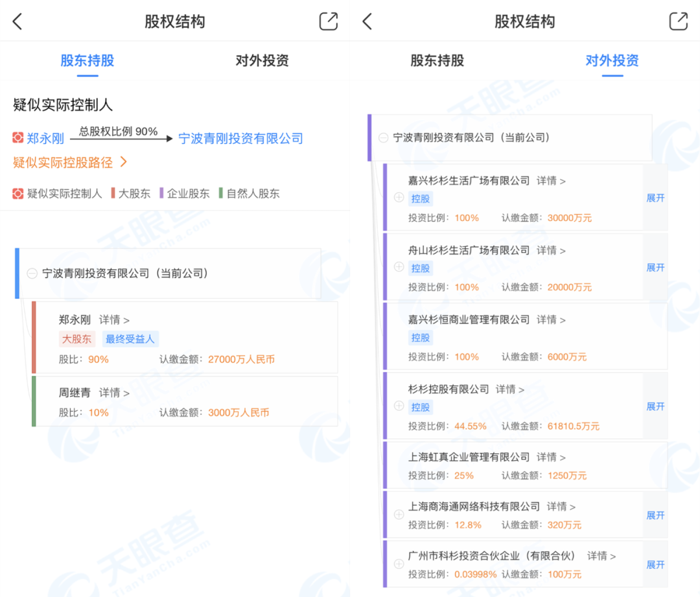Select 12.8% investment ratio value

click(x=468, y=525)
